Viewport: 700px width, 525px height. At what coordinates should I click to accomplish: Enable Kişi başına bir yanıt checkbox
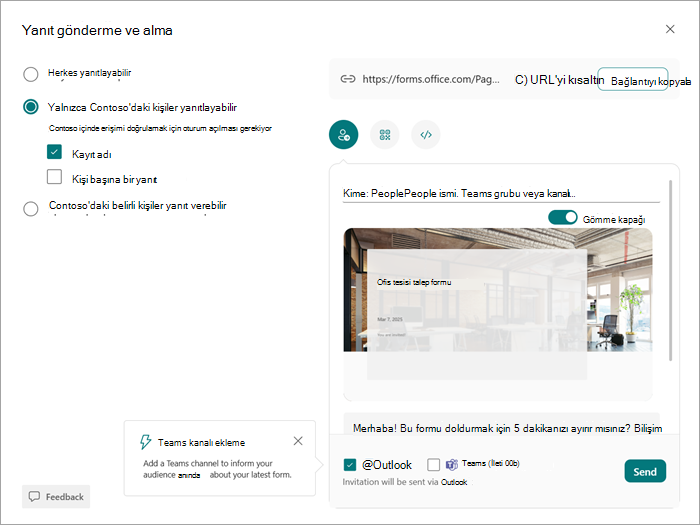click(54, 177)
